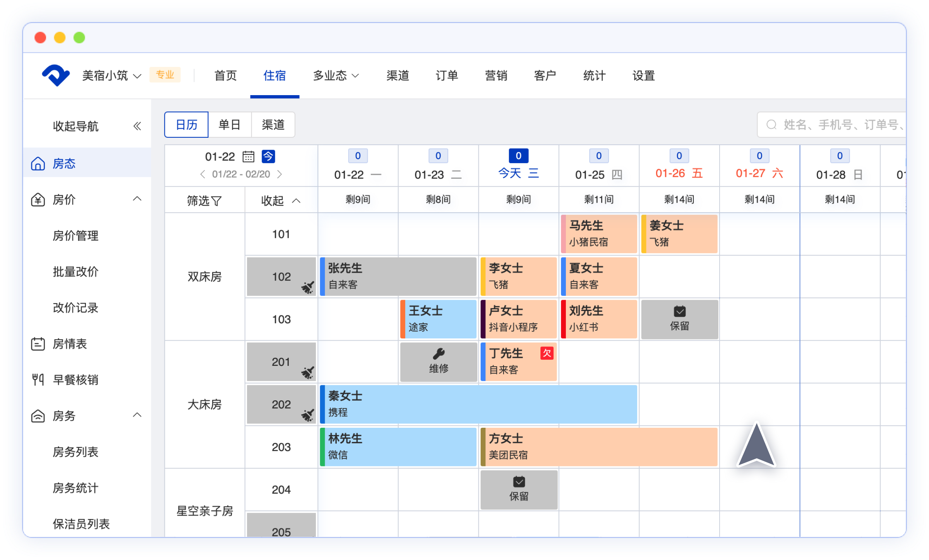Switch view to 渠道 mode
929x560 pixels.
(x=273, y=125)
